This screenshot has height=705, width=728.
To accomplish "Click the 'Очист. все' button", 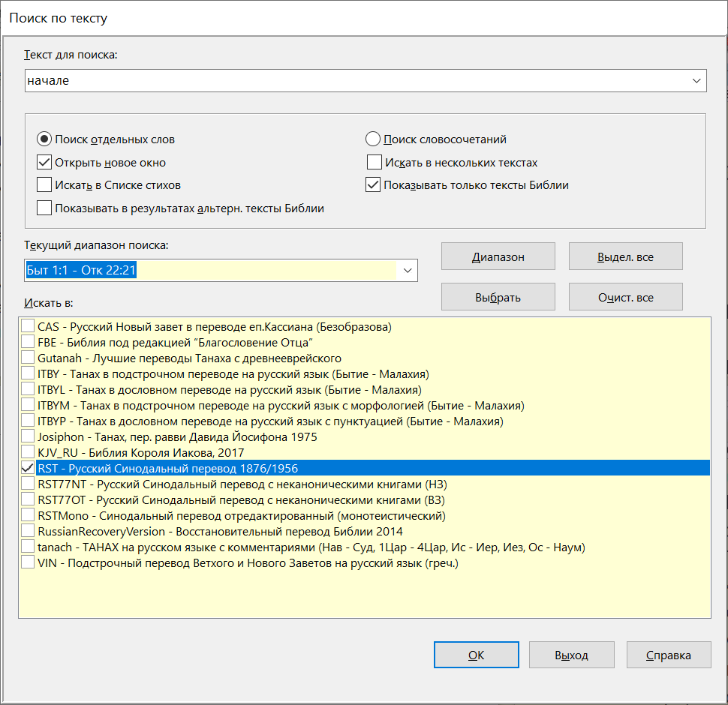I will [x=625, y=297].
